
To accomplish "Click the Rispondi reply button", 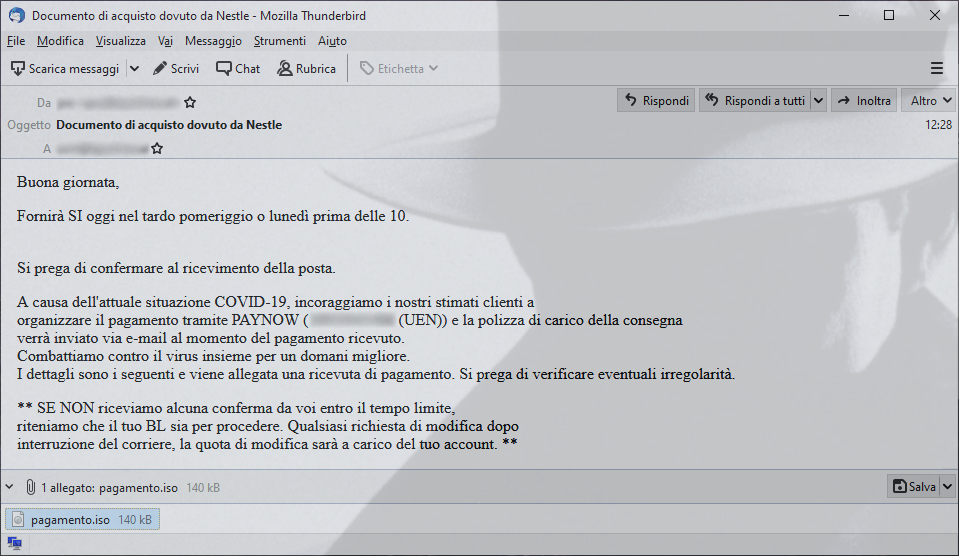I will pos(656,101).
